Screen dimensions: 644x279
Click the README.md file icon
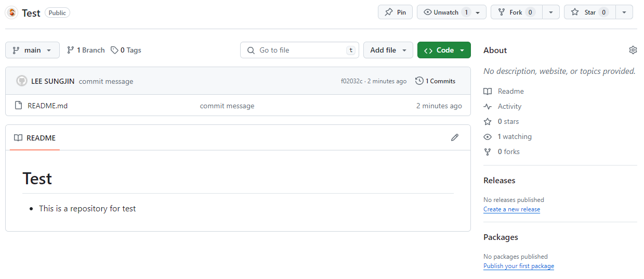[19, 106]
